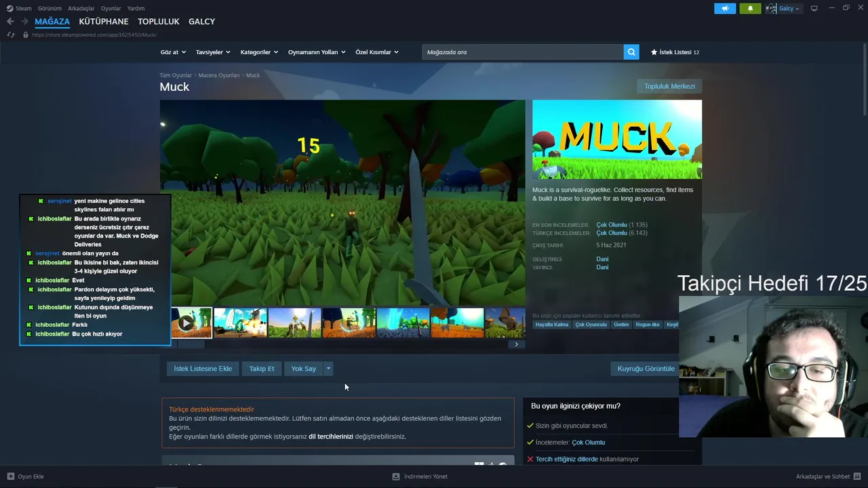Image resolution: width=868 pixels, height=488 pixels.
Task: Expand the Tavsiyeler dropdown
Action: pos(213,52)
